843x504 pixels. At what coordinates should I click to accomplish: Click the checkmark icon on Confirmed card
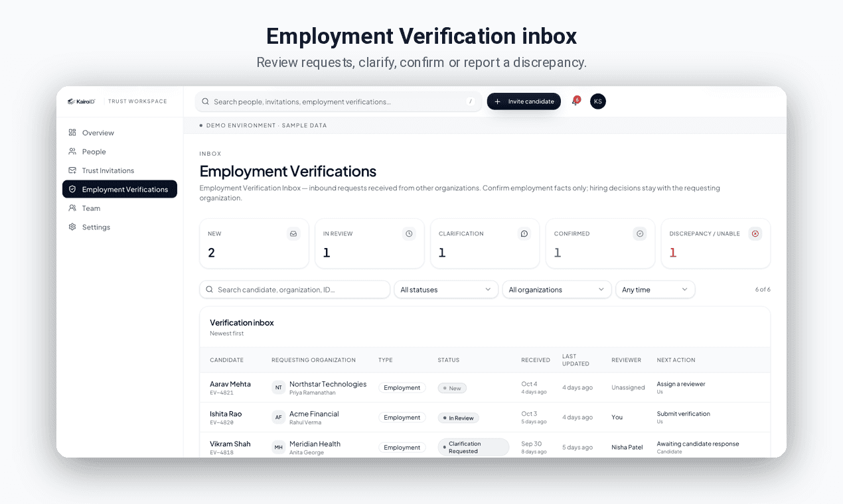pos(640,233)
